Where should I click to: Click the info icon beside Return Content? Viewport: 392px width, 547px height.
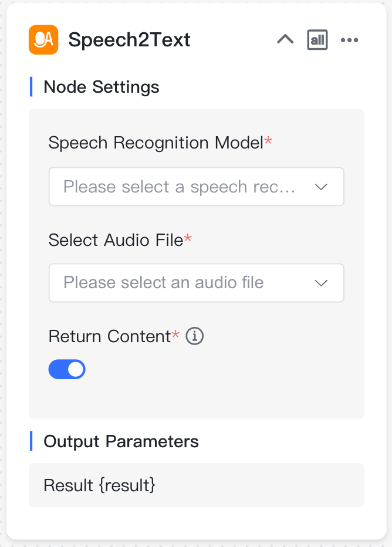194,336
